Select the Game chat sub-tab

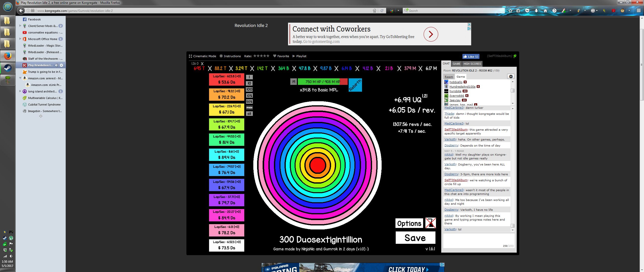[x=461, y=77]
